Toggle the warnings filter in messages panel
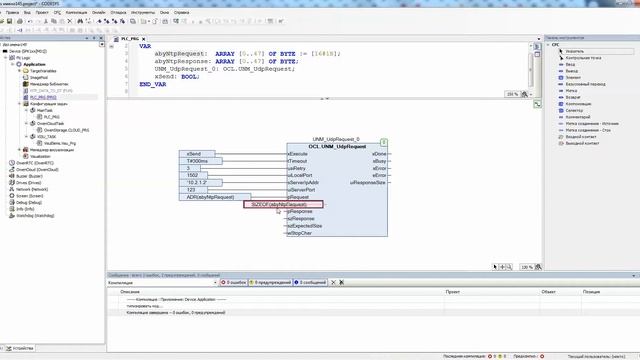 click(270, 282)
